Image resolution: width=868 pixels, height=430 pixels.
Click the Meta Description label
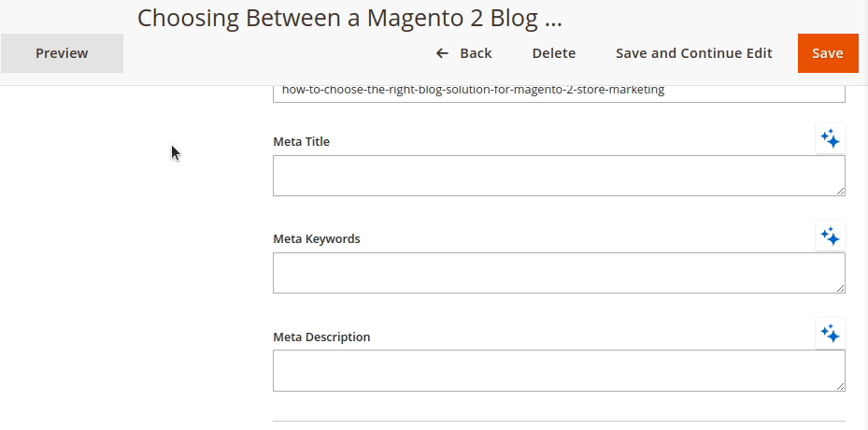321,337
